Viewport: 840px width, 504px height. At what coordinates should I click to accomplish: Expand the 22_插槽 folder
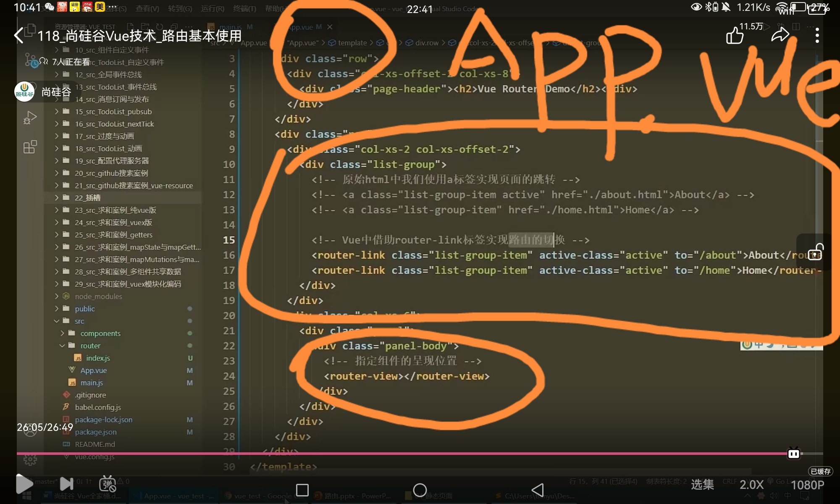click(x=87, y=198)
